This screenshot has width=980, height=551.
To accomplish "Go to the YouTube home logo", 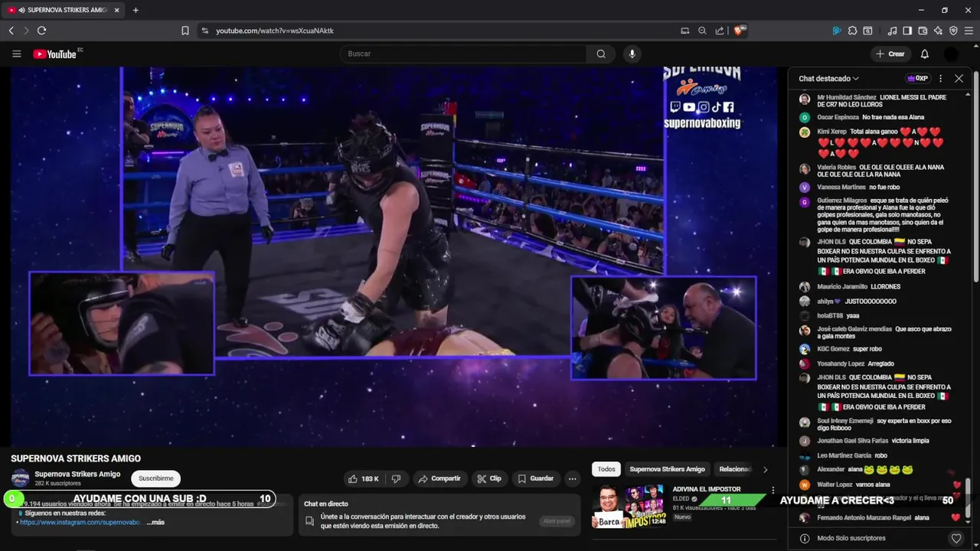I will (54, 54).
